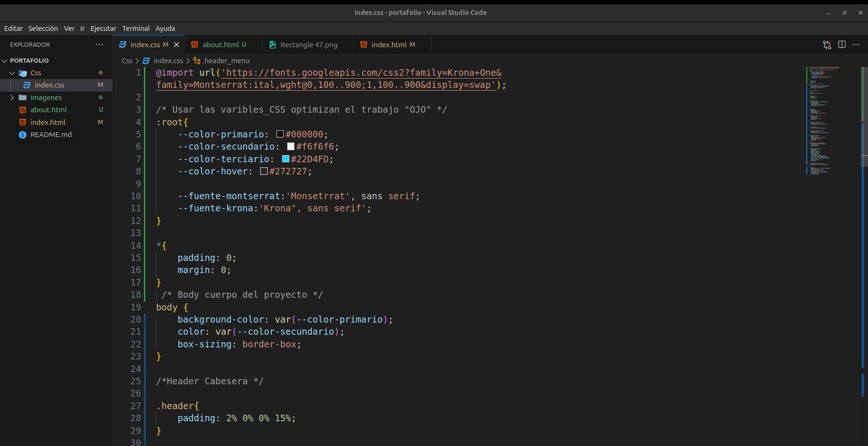Click the HTML icon on about.html tab
The height and width of the screenshot is (446, 868).
coord(194,44)
